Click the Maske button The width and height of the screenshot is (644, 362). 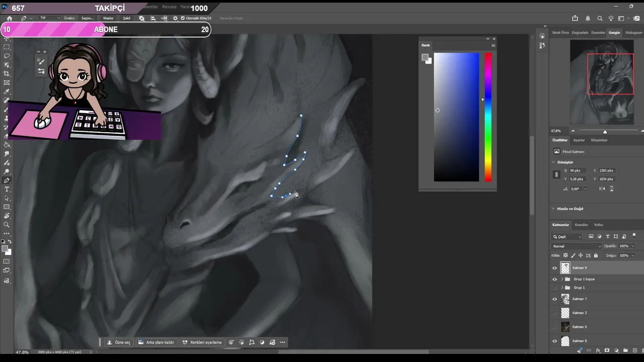click(108, 18)
